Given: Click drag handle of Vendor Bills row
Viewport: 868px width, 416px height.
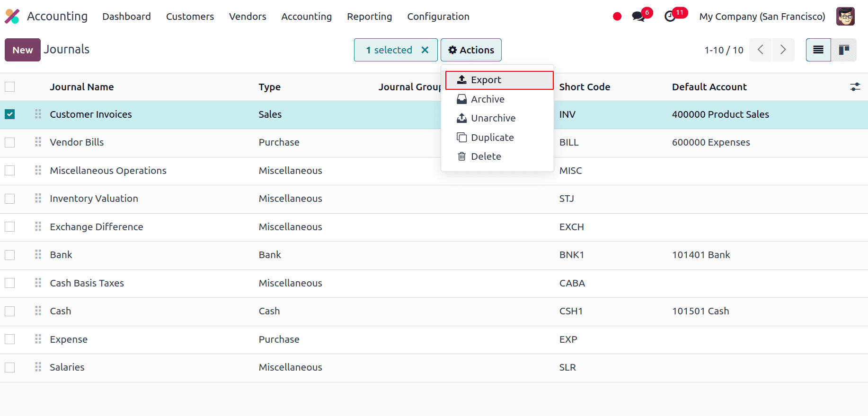Looking at the screenshot, I should [x=38, y=142].
